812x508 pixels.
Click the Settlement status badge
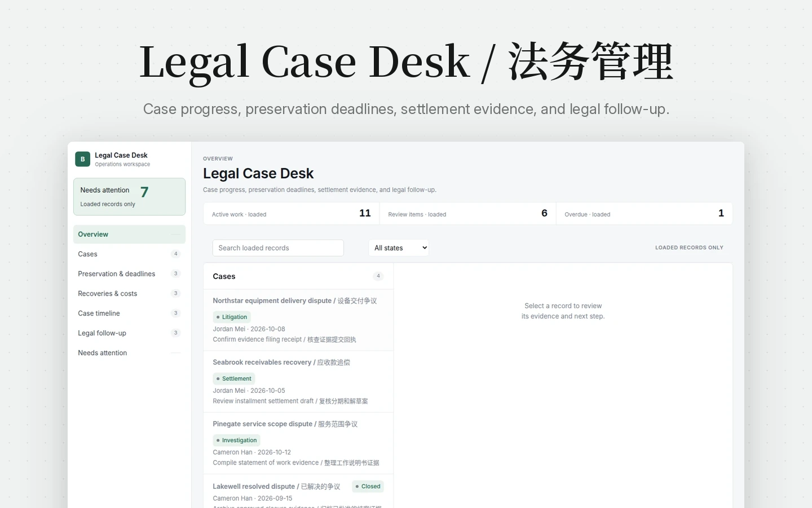tap(234, 379)
